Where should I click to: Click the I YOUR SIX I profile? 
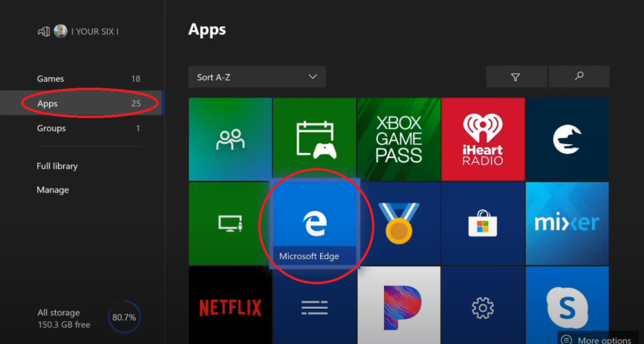[x=78, y=31]
